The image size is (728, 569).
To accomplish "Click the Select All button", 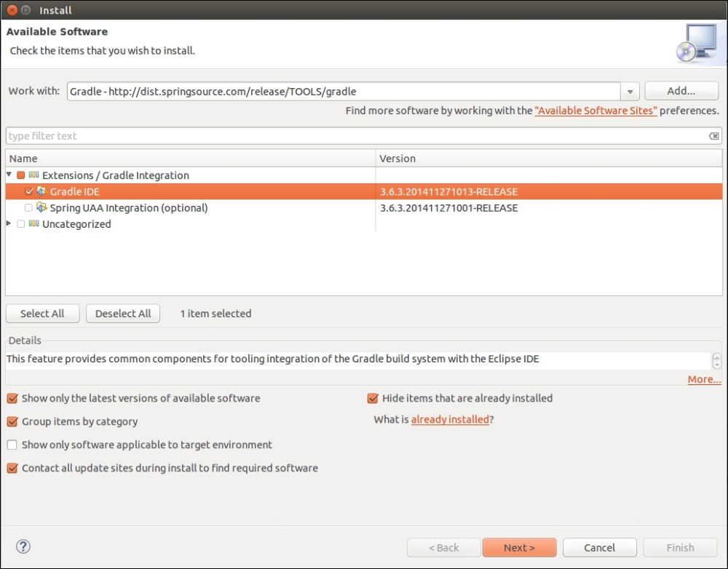I will pos(42,314).
